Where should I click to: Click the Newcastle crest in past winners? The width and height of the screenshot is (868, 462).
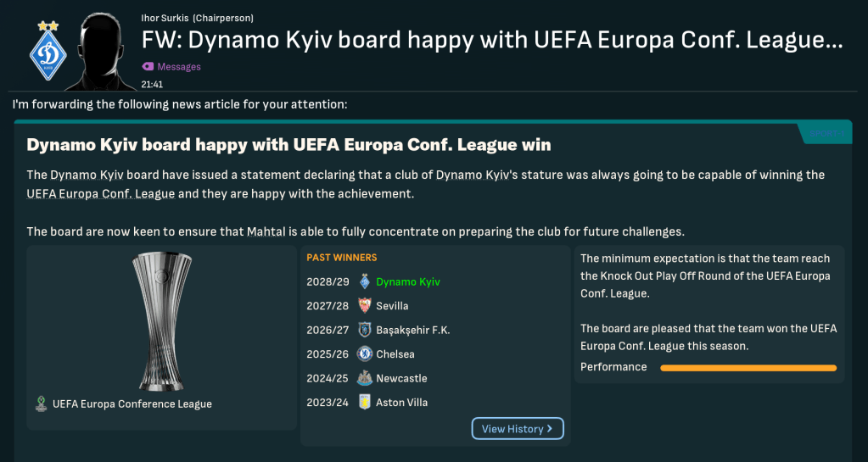coord(365,378)
